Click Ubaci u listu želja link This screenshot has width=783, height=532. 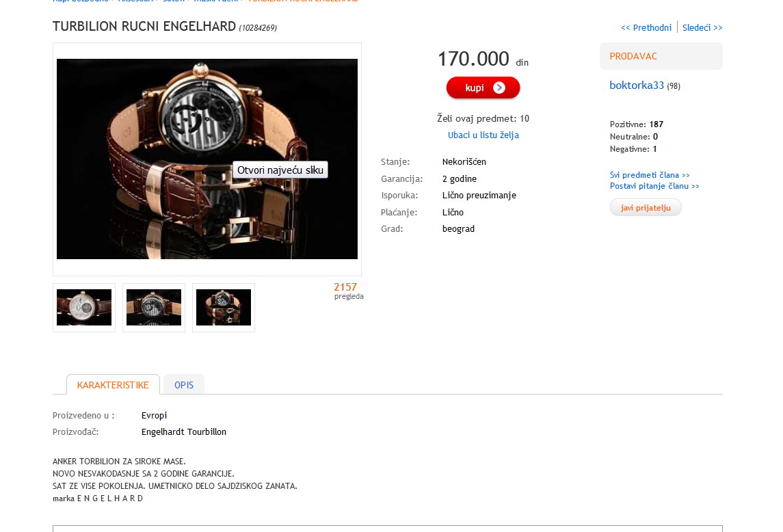tap(483, 135)
